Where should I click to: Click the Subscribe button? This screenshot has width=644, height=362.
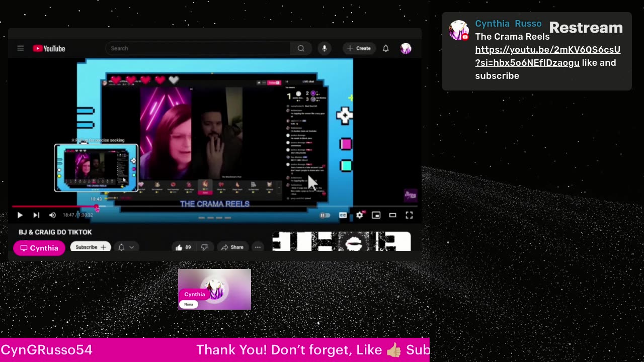(91, 247)
